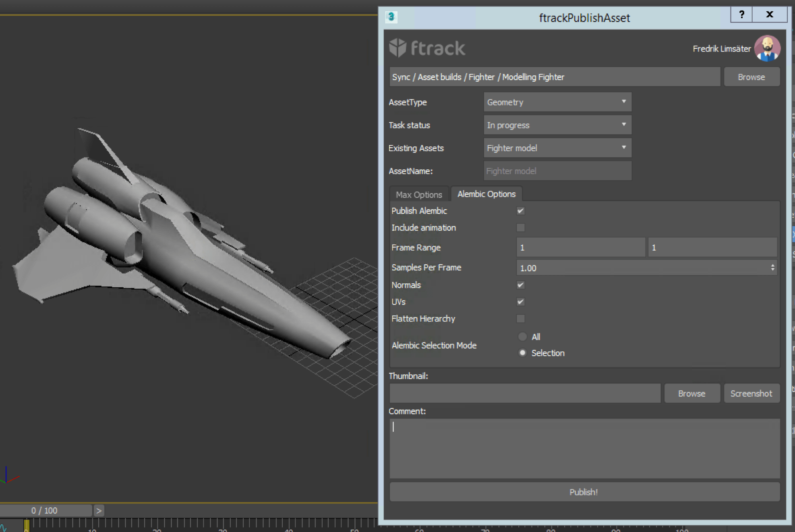The height and width of the screenshot is (532, 795).
Task: Click the timeline frame slider 0 / 100
Action: [44, 511]
